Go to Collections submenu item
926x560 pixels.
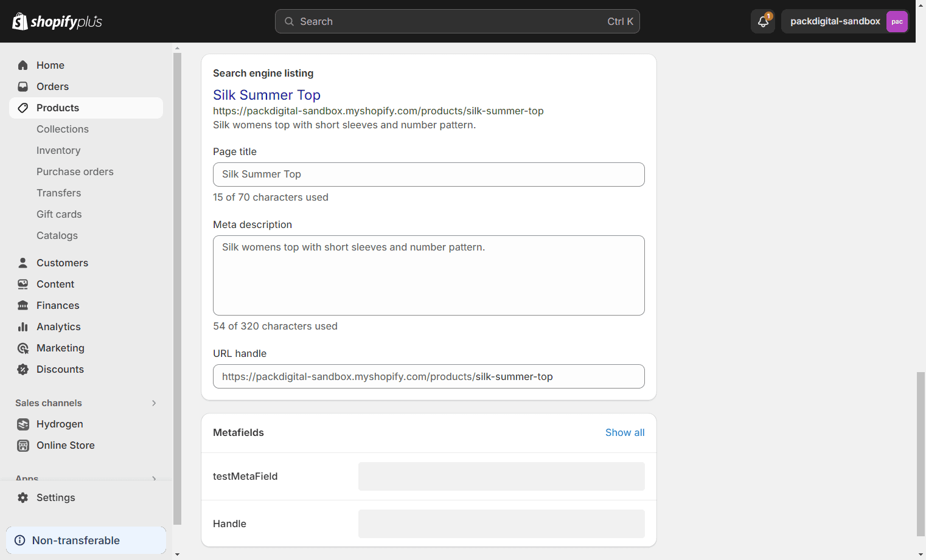pyautogui.click(x=63, y=129)
